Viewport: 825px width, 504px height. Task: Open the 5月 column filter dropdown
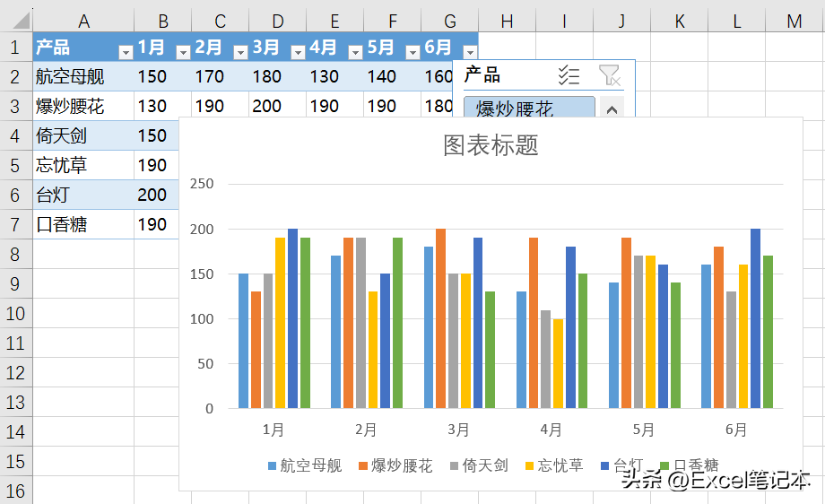412,51
